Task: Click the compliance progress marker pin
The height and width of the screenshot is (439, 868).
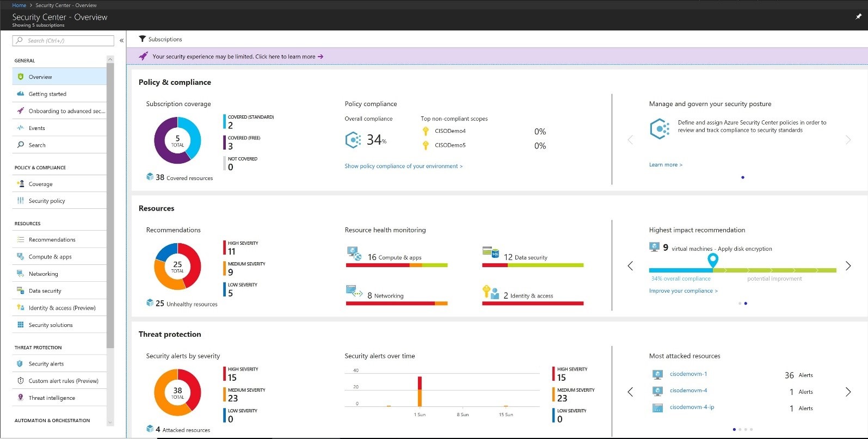Action: (x=712, y=261)
